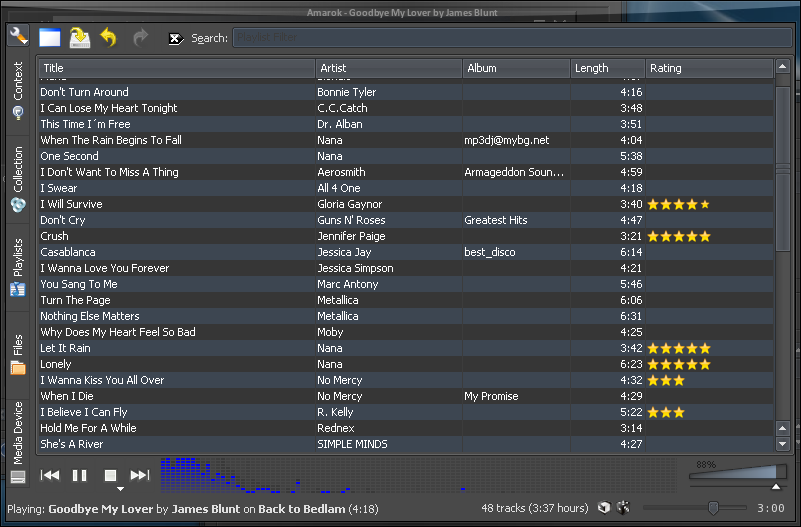Image resolution: width=801 pixels, height=527 pixels.
Task: Adjust the volume slider at 88%
Action: click(x=738, y=472)
